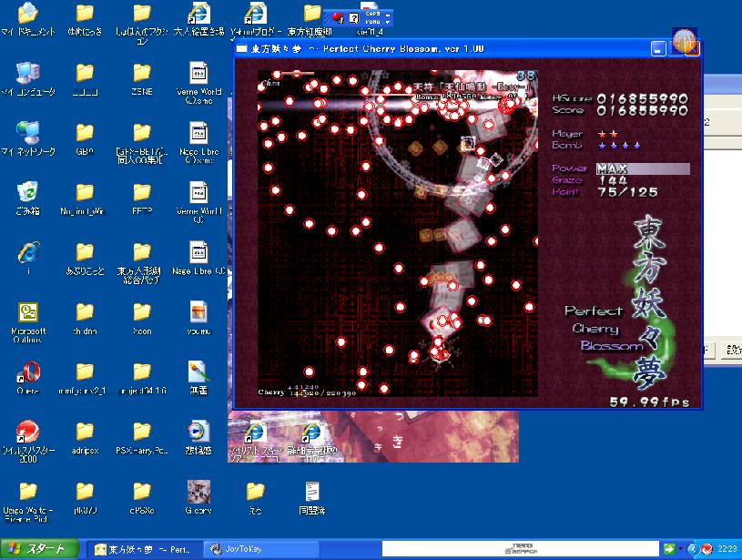Open the IME language bar options arrow
Screen dimensions: 742x560
pos(388,22)
